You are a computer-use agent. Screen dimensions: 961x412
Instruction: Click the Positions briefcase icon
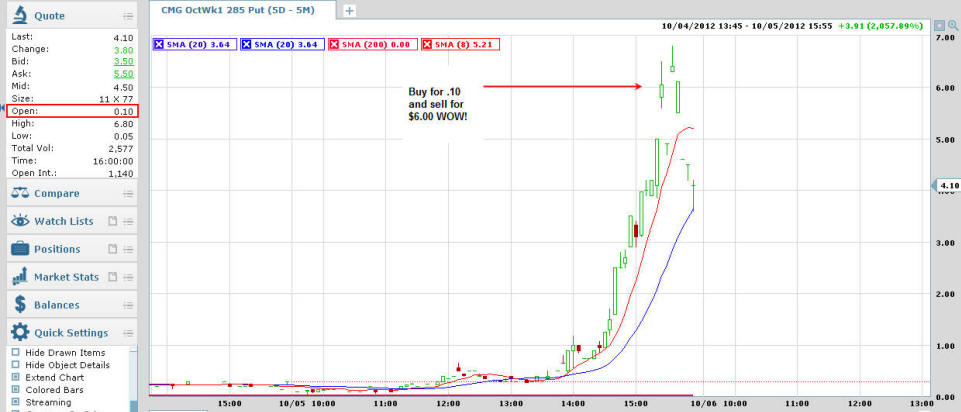pos(20,248)
